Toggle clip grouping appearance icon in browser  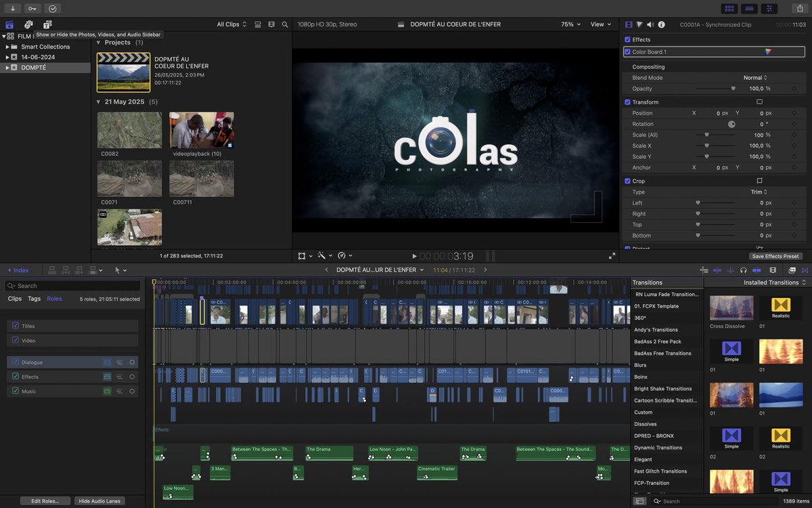pyautogui.click(x=258, y=24)
